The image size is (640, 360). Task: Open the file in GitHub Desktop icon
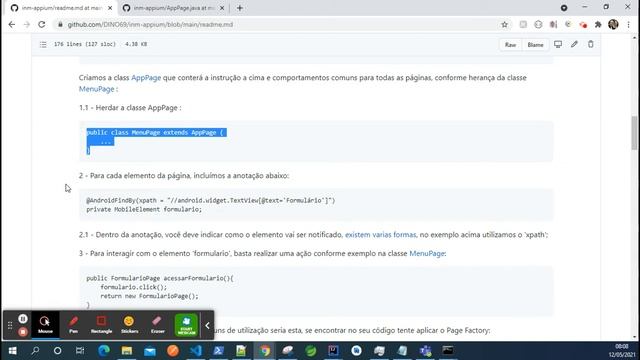(x=558, y=44)
